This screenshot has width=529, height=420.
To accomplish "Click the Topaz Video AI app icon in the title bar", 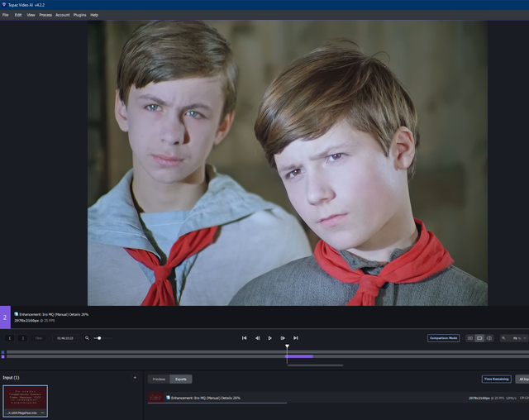I will tap(4, 5).
